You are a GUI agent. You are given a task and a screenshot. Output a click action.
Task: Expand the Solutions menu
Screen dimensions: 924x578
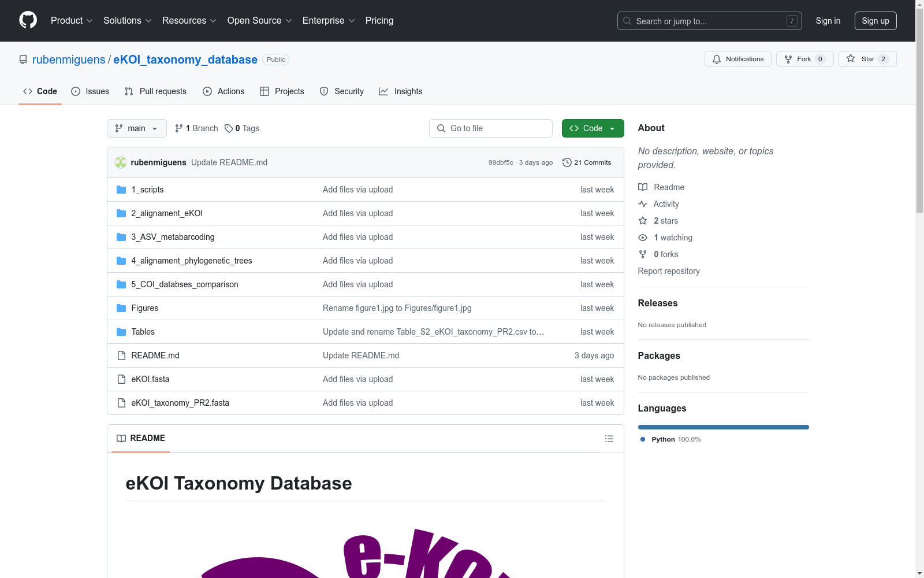tap(128, 20)
